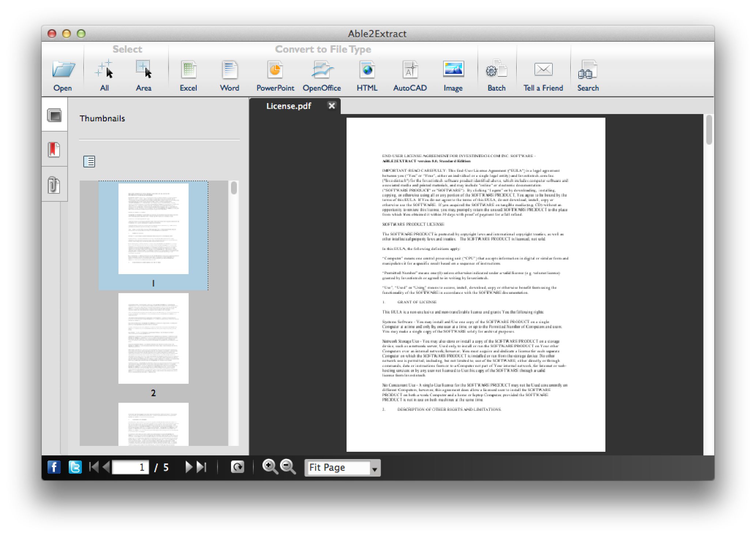
Task: Rotate the page view
Action: tap(238, 467)
